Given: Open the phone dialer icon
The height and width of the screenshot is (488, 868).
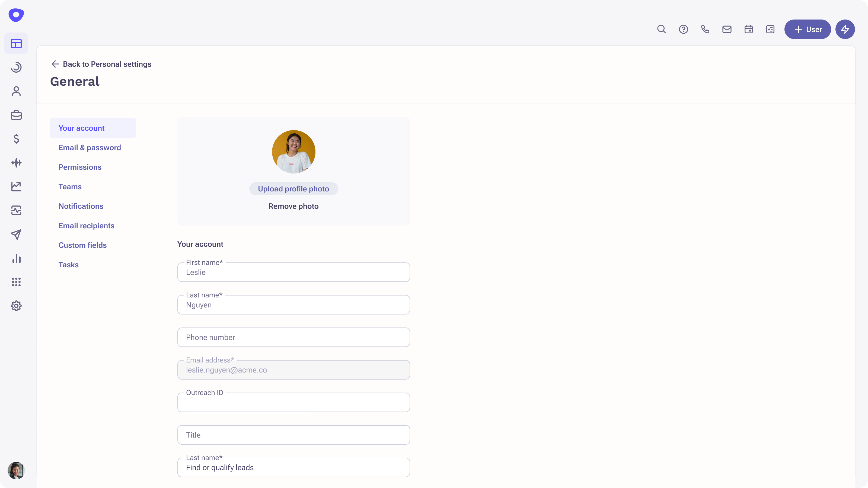Looking at the screenshot, I should pyautogui.click(x=705, y=29).
